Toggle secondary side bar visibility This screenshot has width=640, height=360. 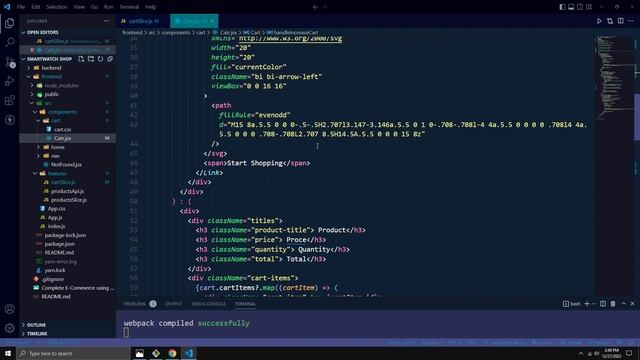point(580,7)
